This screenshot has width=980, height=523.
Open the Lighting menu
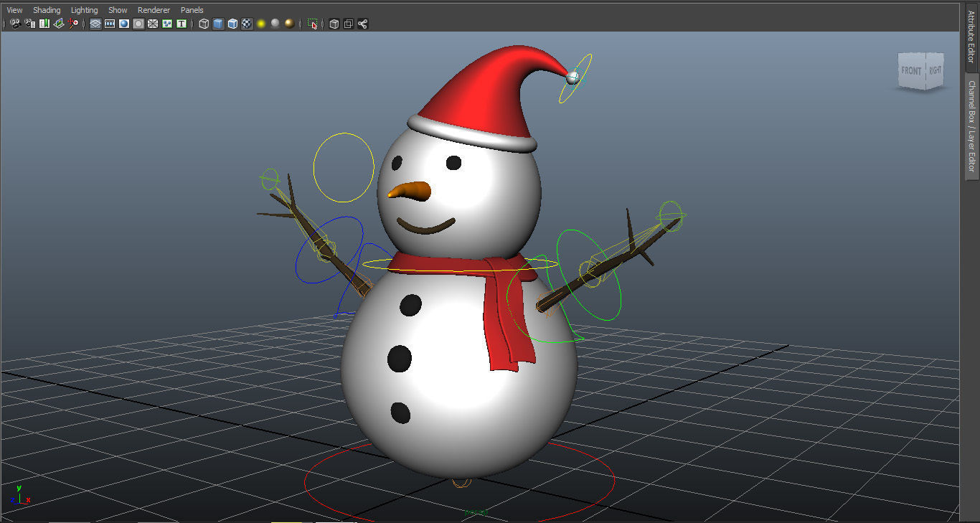pos(84,10)
